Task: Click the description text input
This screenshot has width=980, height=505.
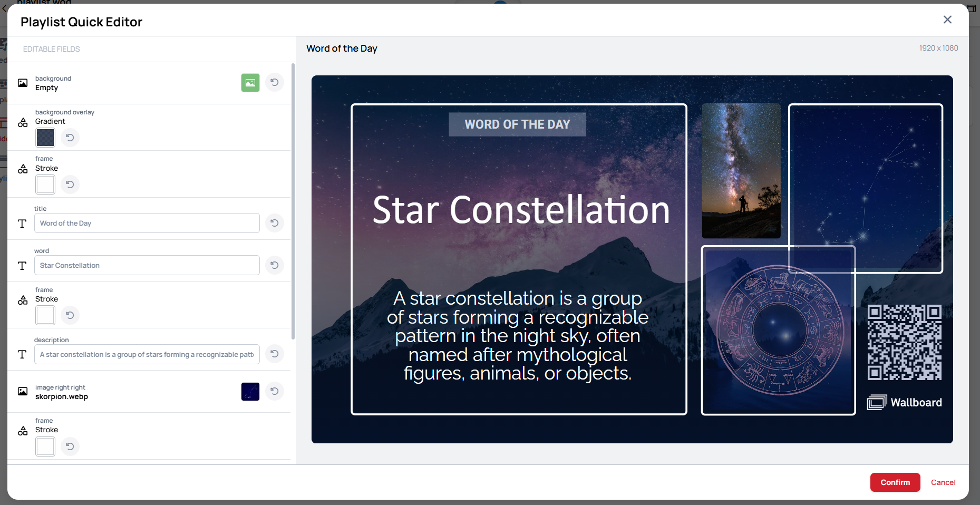Action: (147, 354)
